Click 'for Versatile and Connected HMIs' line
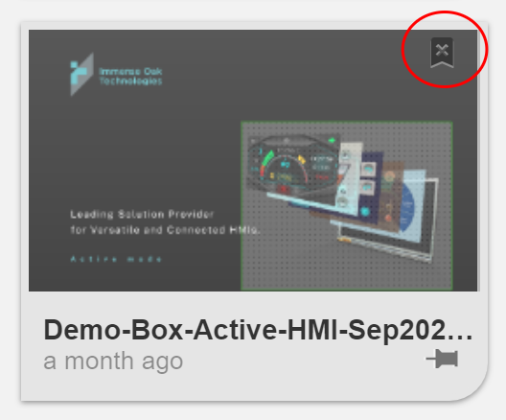 tap(165, 230)
